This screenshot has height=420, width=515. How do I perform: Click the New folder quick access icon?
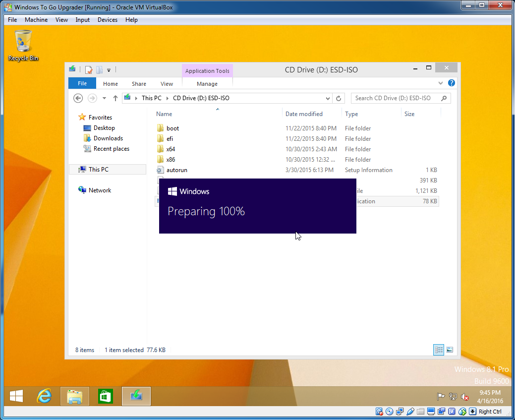(99, 70)
